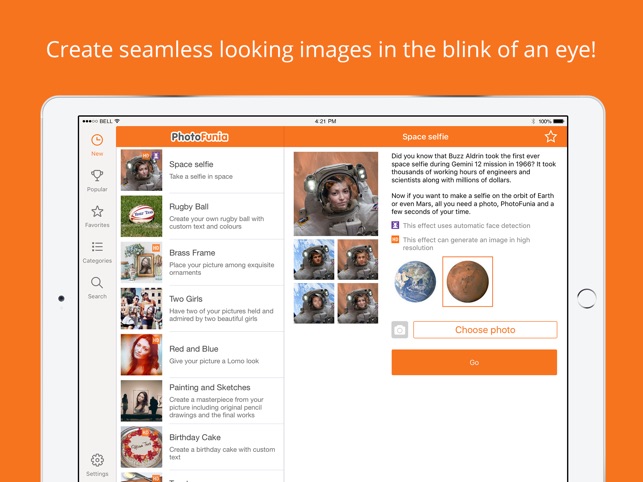Click 'Give your picture a Lomo look' text
This screenshot has height=482, width=643.
214,361
